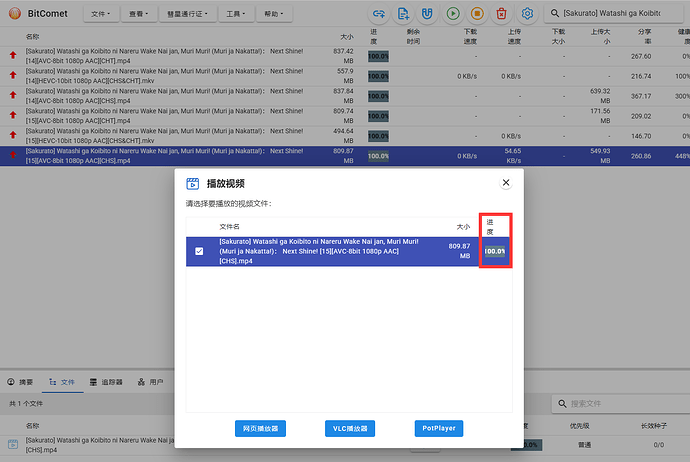Uncheck the video file checkbox in dialog
The image size is (690, 462).
[199, 251]
